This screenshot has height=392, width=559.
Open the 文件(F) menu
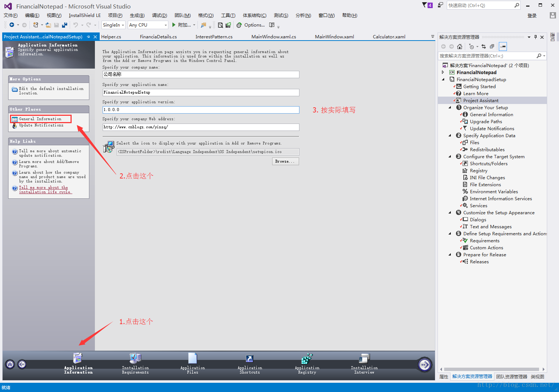[x=10, y=15]
